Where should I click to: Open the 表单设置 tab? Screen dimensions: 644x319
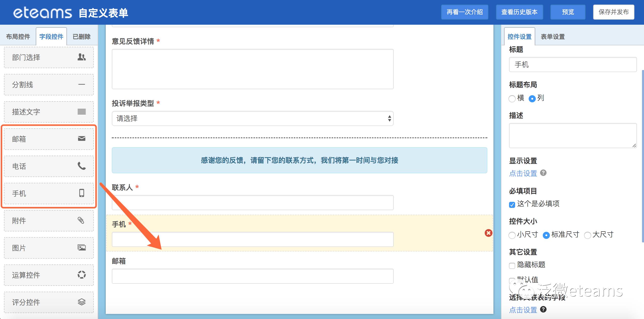pos(553,37)
